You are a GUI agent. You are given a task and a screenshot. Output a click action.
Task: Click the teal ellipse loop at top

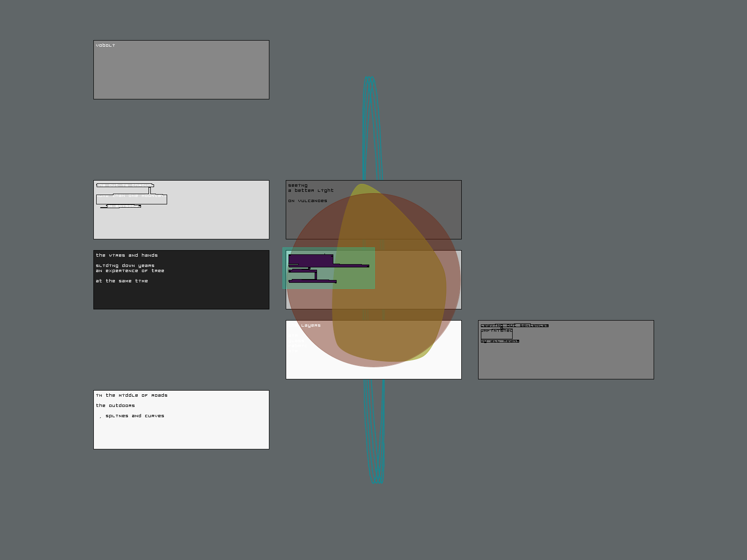[372, 126]
